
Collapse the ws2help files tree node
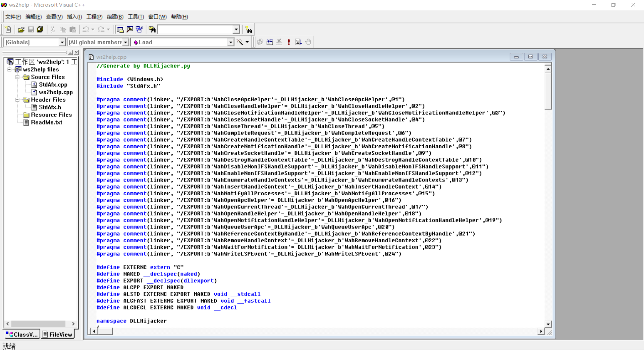click(9, 69)
